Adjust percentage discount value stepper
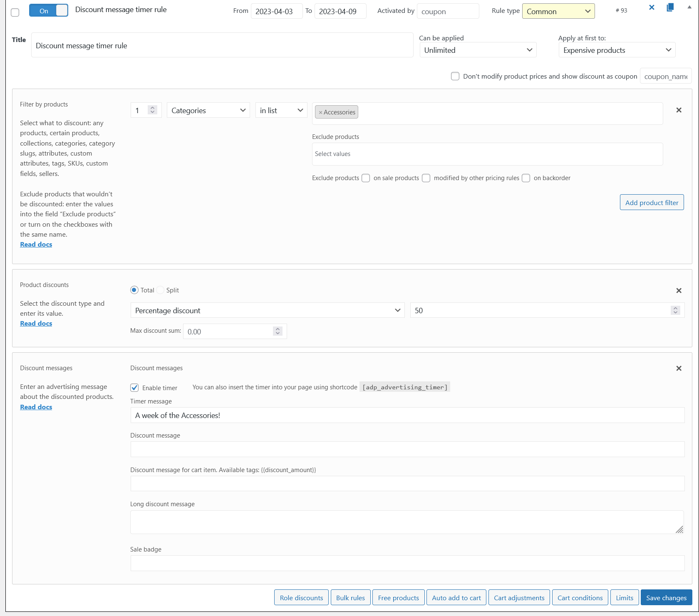 coord(675,310)
